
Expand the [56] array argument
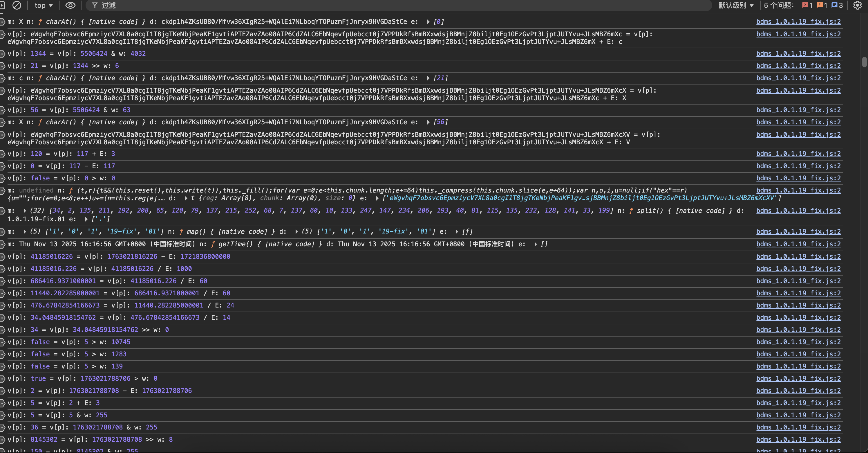coord(428,122)
